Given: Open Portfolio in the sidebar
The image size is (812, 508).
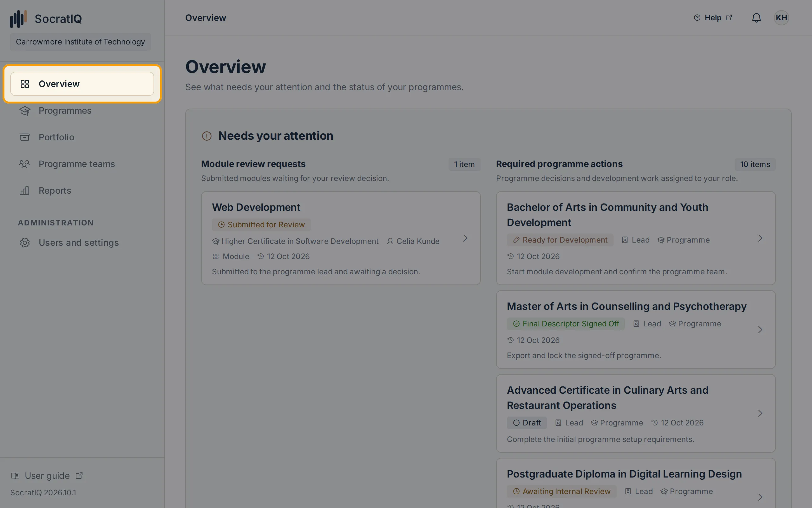Looking at the screenshot, I should tap(82, 137).
